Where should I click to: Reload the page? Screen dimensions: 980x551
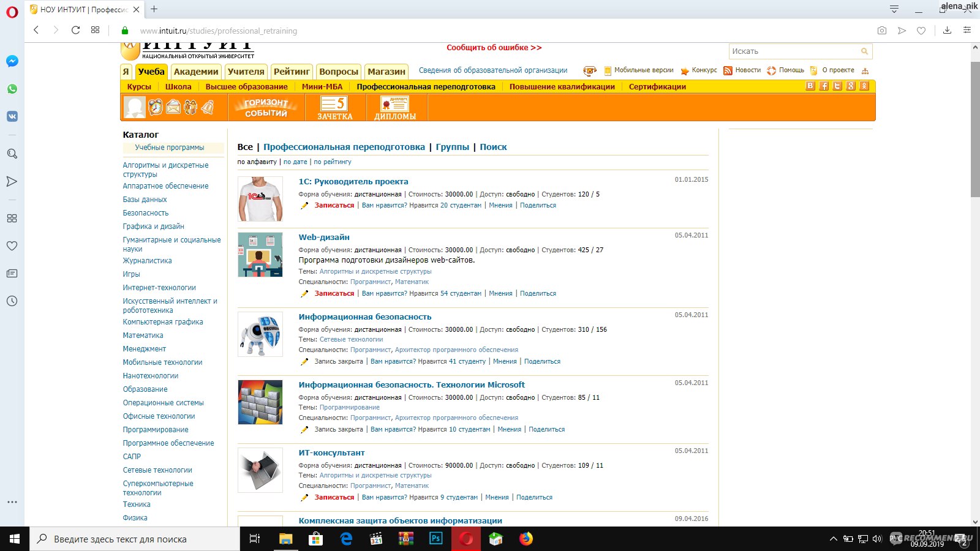(75, 30)
